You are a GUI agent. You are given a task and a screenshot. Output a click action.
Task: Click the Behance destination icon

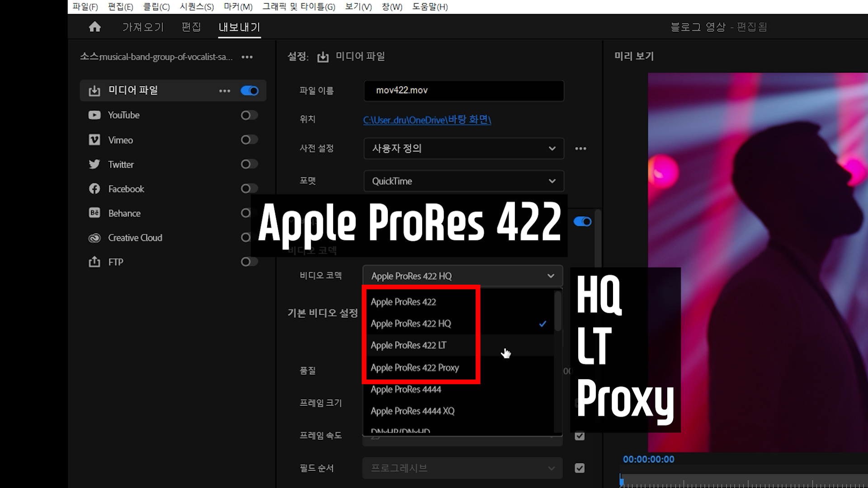pos(94,213)
